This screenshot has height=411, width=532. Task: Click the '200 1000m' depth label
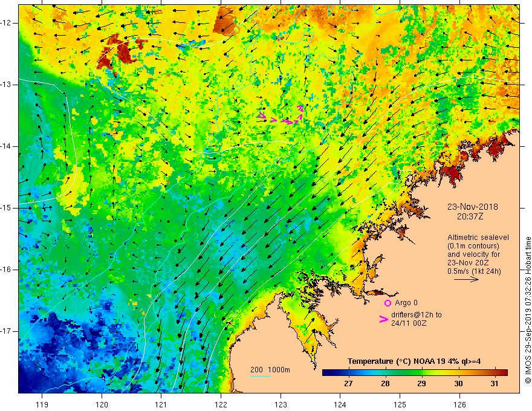point(270,370)
